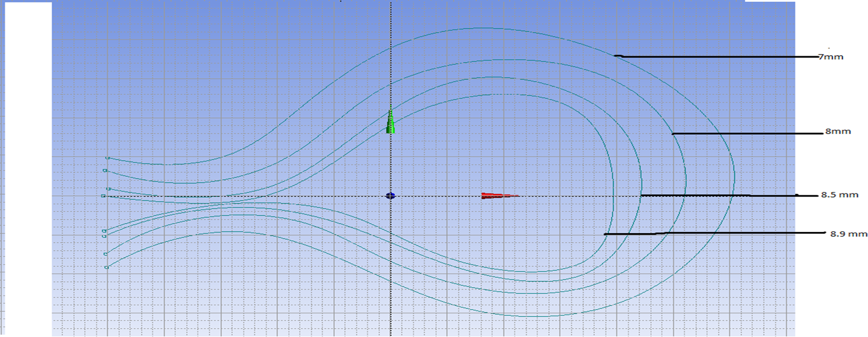Click the blank white panel at left edge
Image resolution: width=868 pixels, height=337 pixels.
pyautogui.click(x=28, y=166)
